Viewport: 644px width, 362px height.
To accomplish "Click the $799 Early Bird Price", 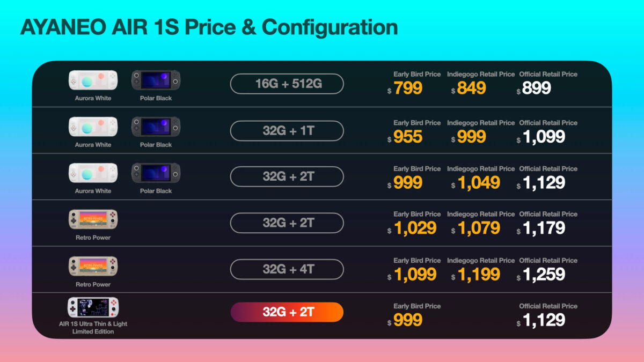I will (x=408, y=88).
